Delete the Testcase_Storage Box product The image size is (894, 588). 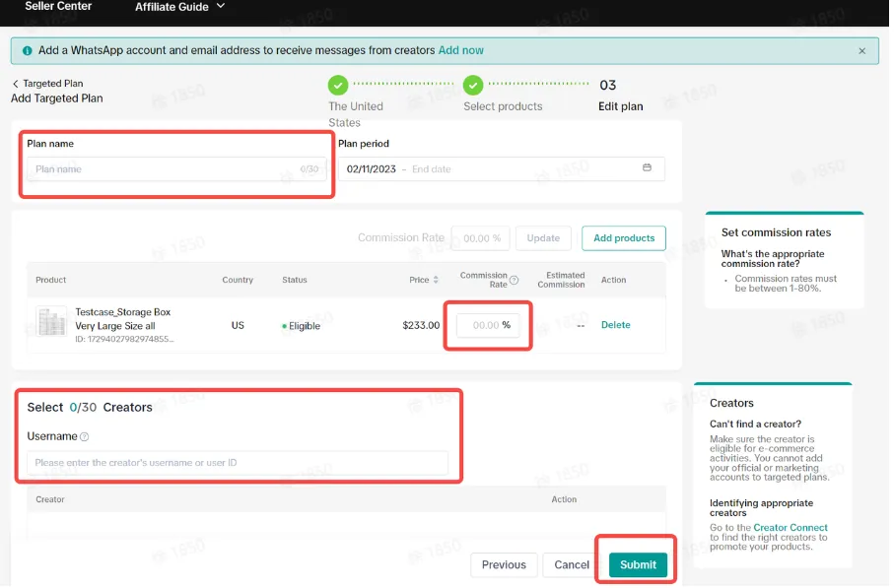click(616, 325)
